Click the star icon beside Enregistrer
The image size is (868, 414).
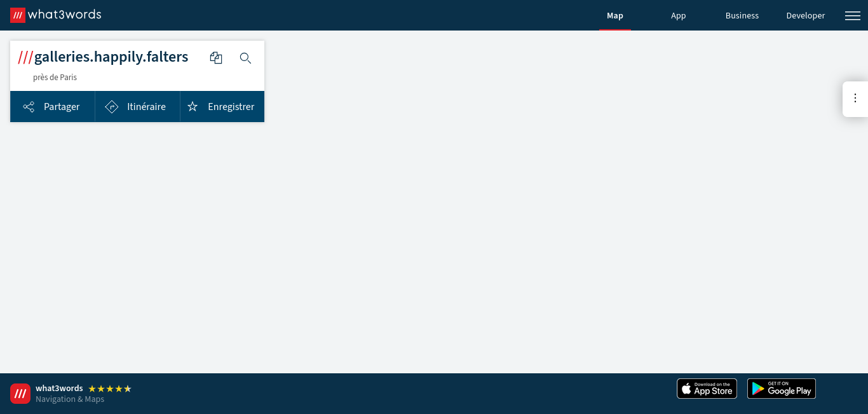[193, 107]
